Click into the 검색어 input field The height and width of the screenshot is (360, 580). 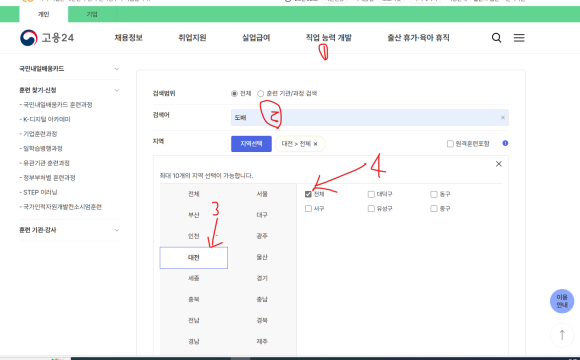click(x=370, y=118)
